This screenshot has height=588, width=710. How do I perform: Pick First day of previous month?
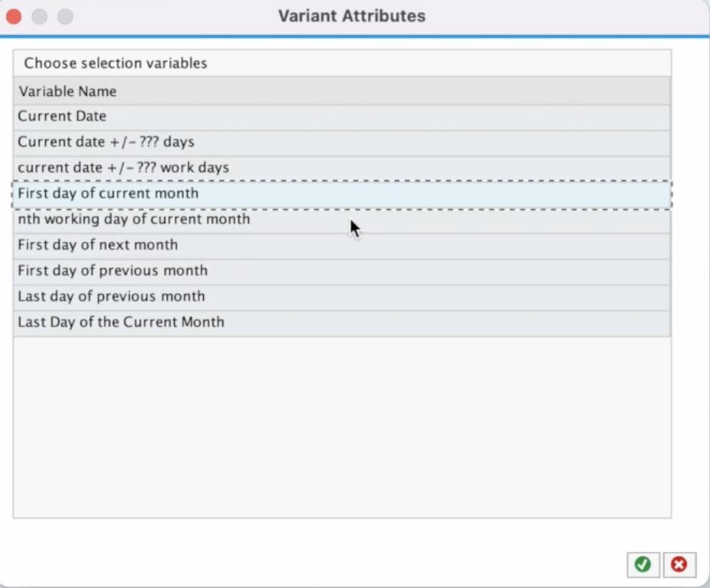[x=112, y=271]
